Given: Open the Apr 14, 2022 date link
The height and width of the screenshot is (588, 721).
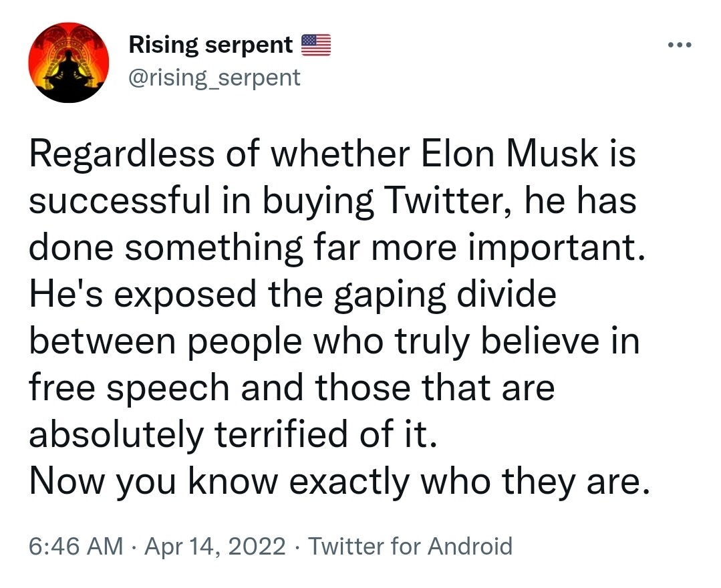Looking at the screenshot, I should coord(214,546).
